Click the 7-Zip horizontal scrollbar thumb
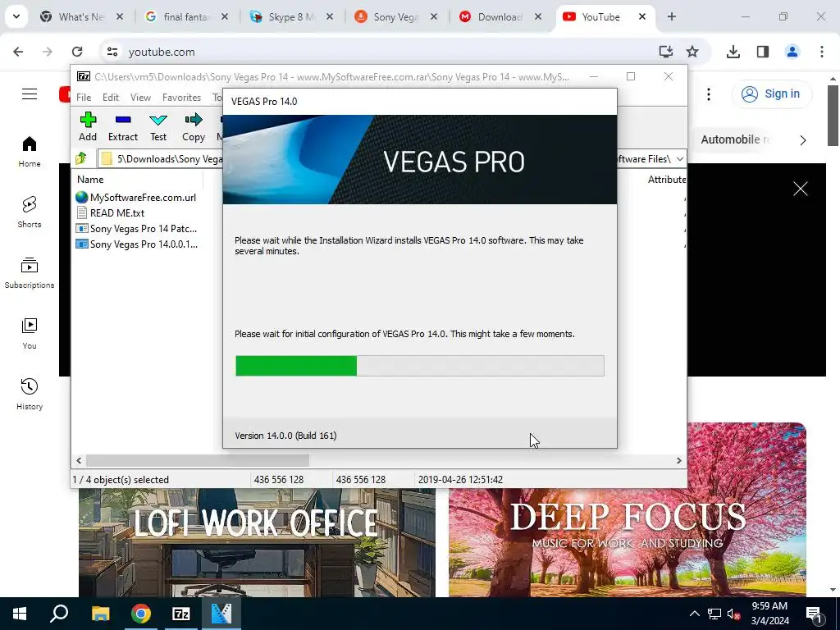The height and width of the screenshot is (630, 840). [x=198, y=461]
